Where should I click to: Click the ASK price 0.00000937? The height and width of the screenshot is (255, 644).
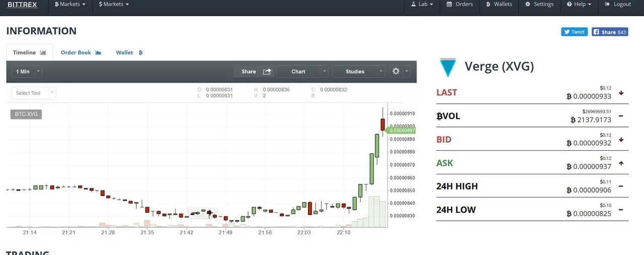[x=589, y=167]
